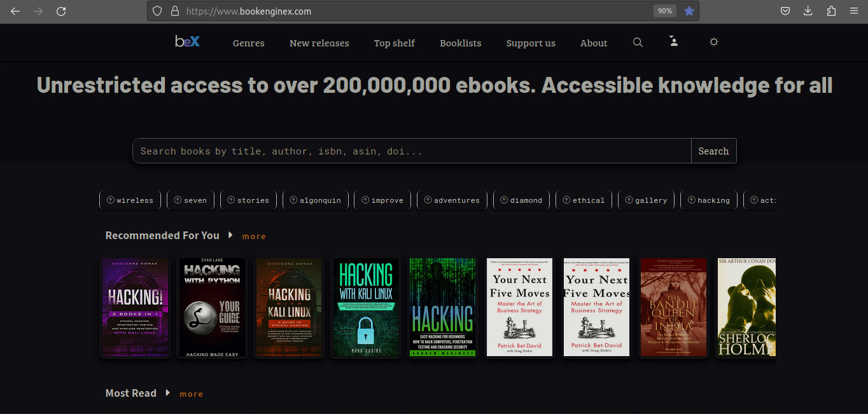The image size is (868, 414).
Task: Reload the page using the refresh icon
Action: pos(61,11)
